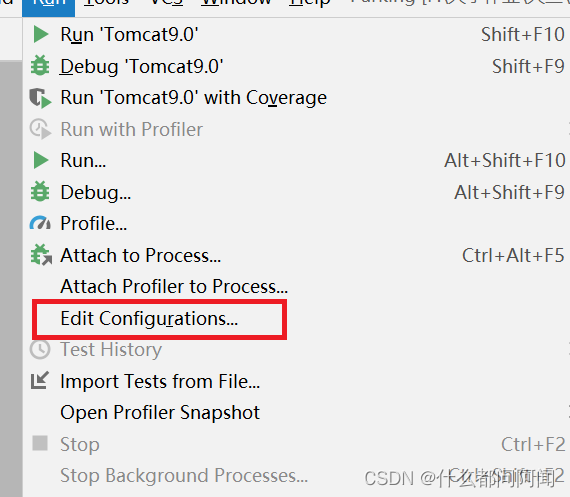
Task: Open the Run menu in the menu bar
Action: (48, 4)
